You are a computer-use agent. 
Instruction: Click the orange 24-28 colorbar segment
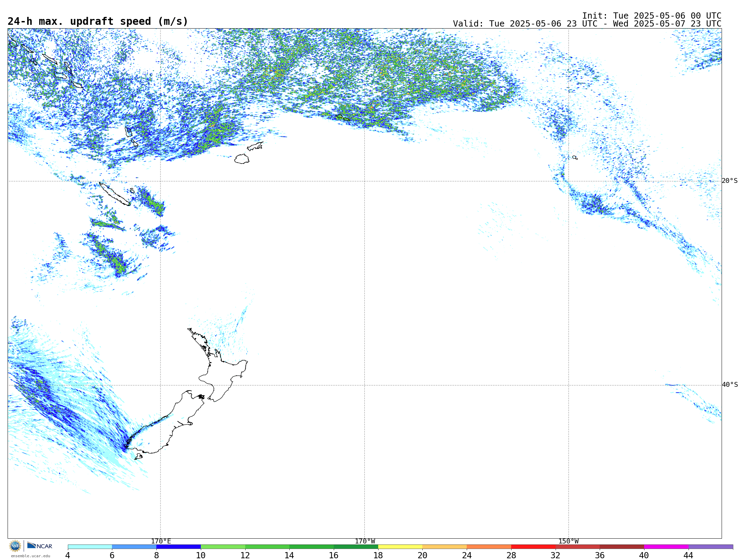point(489,547)
